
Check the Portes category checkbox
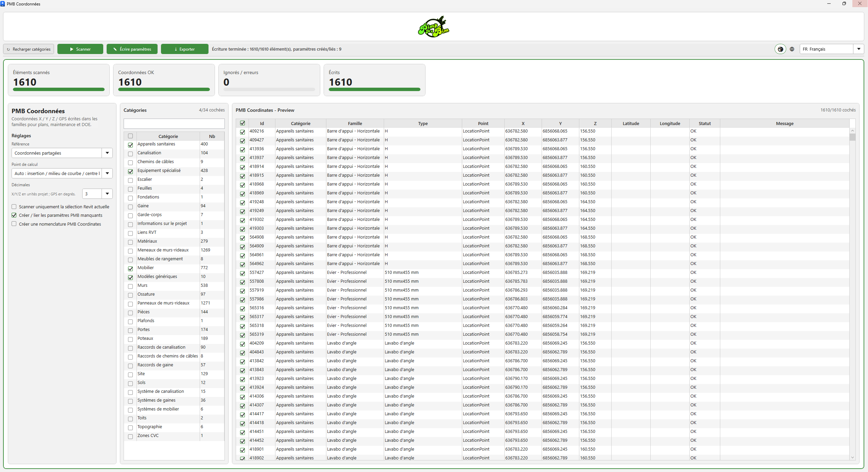[130, 330]
